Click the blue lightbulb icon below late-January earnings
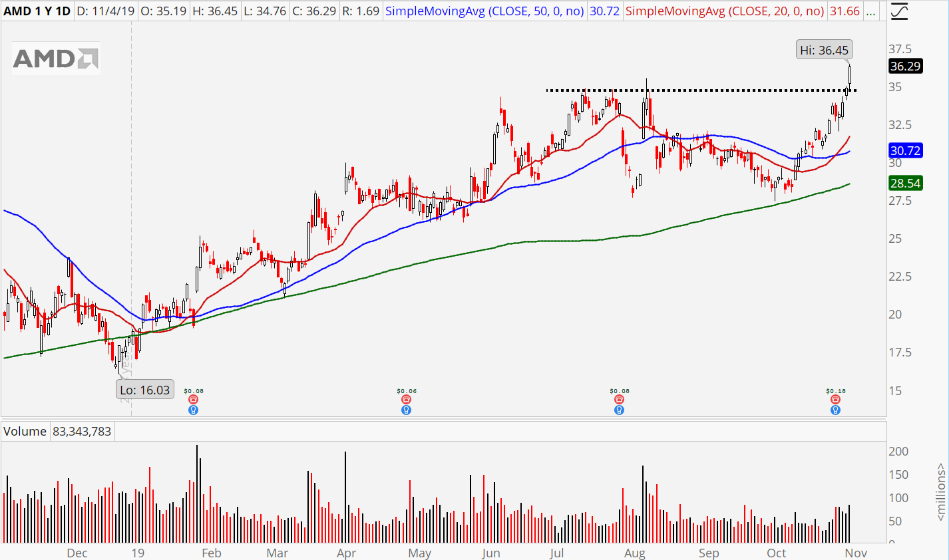Image resolution: width=949 pixels, height=560 pixels. [193, 410]
